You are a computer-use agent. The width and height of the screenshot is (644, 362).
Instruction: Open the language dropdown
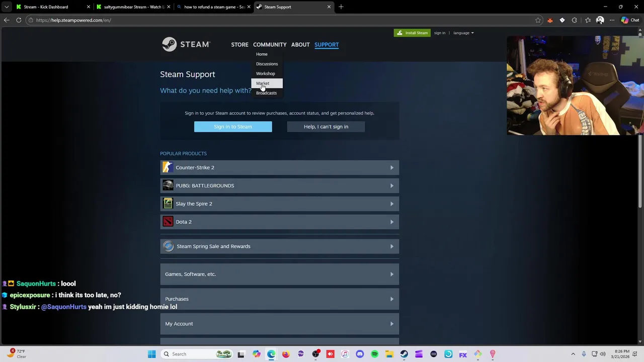463,33
